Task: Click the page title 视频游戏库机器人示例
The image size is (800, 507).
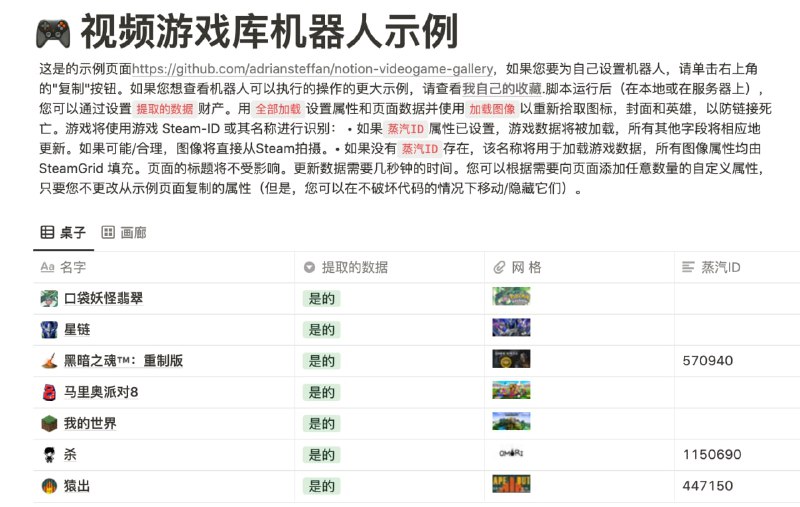Action: 269,32
